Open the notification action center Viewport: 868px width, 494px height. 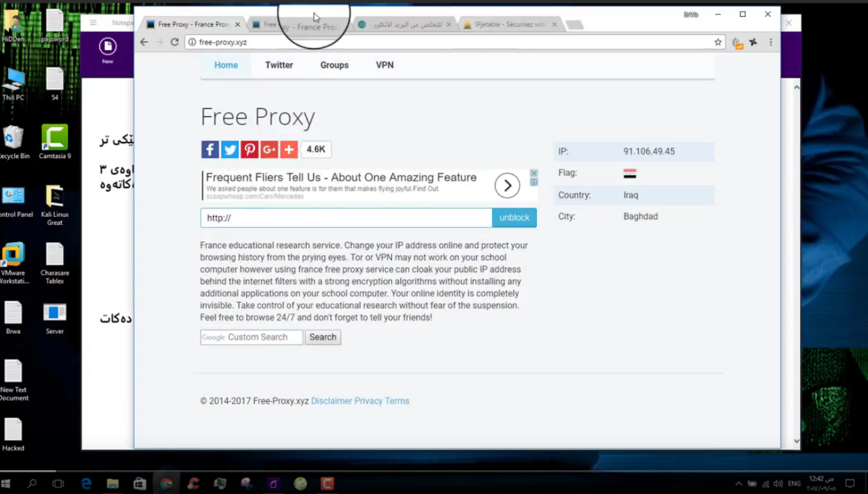[850, 484]
